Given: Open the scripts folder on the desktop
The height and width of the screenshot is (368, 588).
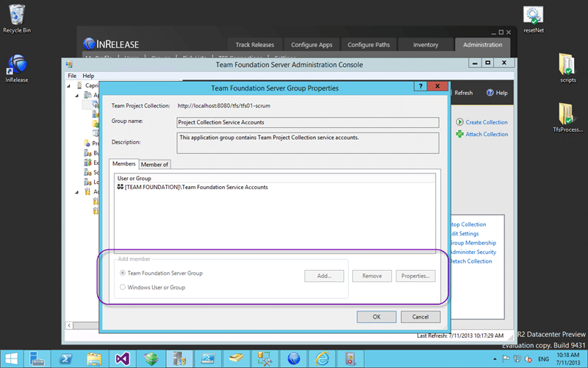Looking at the screenshot, I should pos(567,68).
